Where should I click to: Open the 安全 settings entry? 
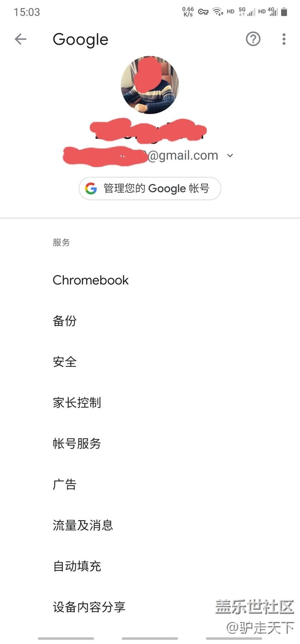click(x=65, y=362)
